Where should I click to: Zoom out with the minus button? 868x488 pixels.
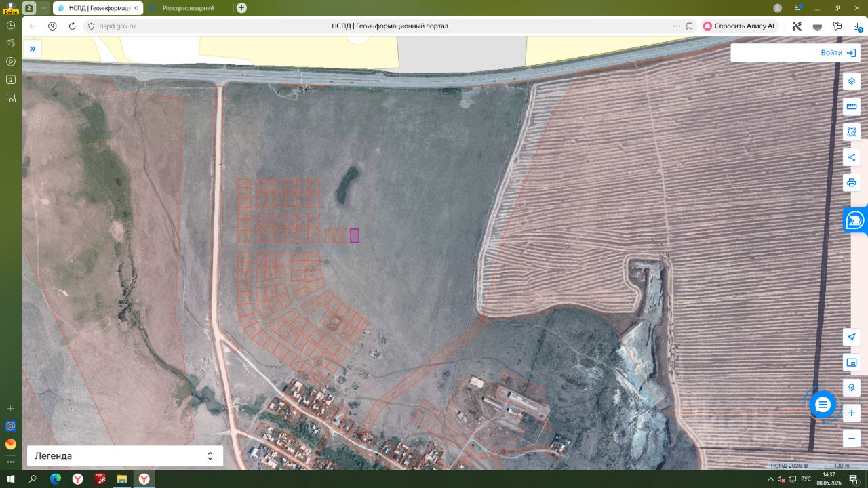pos(852,439)
